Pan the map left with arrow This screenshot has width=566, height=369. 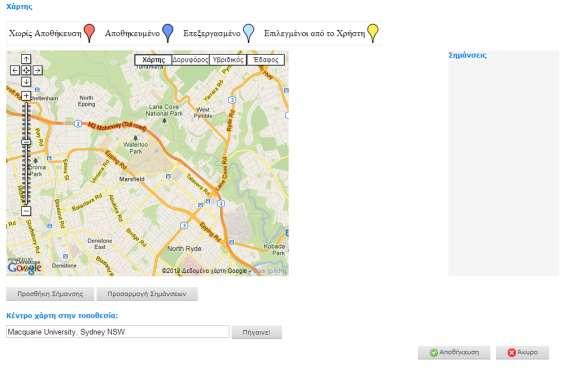click(15, 70)
